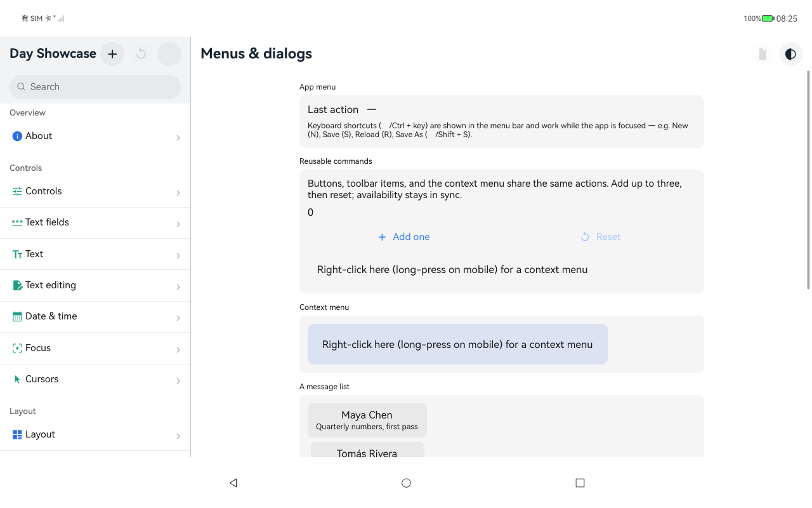The height and width of the screenshot is (508, 812).
Task: Click the sliders icon beside Controls
Action: [x=17, y=191]
